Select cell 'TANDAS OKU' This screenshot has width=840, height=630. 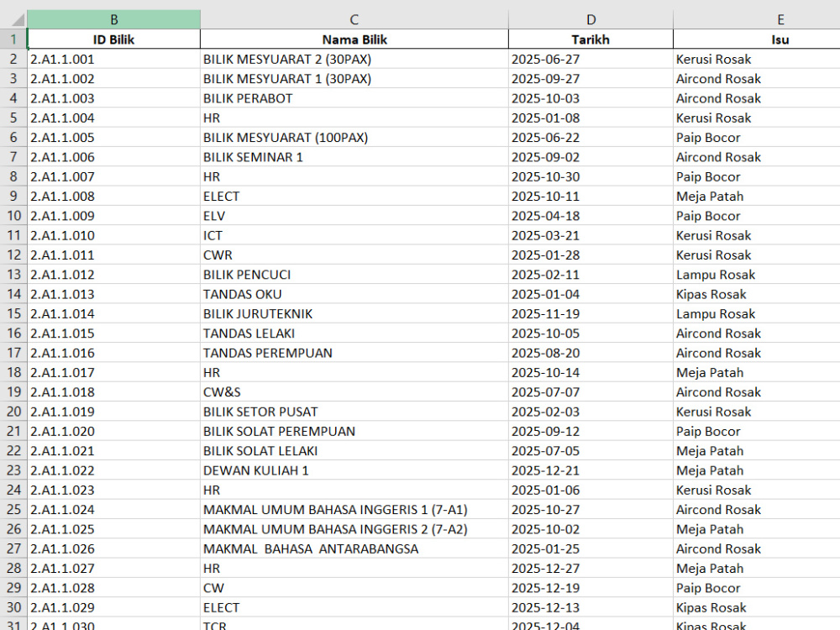pos(354,294)
